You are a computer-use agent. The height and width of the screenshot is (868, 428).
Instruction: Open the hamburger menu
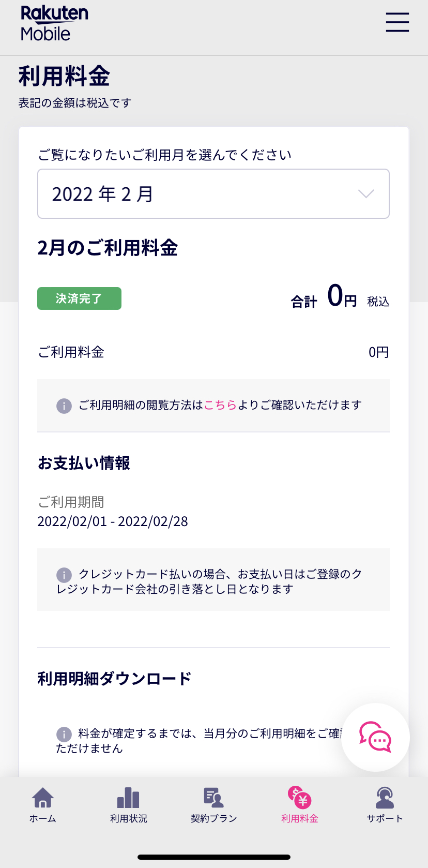pyautogui.click(x=397, y=23)
